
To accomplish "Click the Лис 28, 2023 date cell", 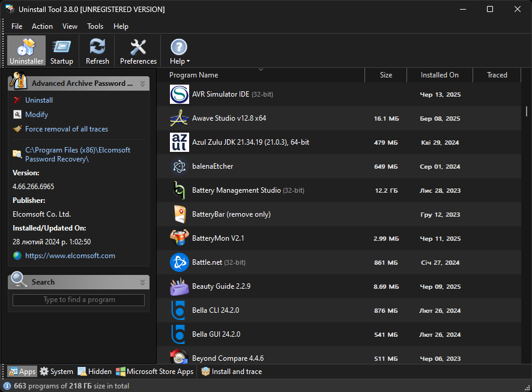I will coord(440,190).
